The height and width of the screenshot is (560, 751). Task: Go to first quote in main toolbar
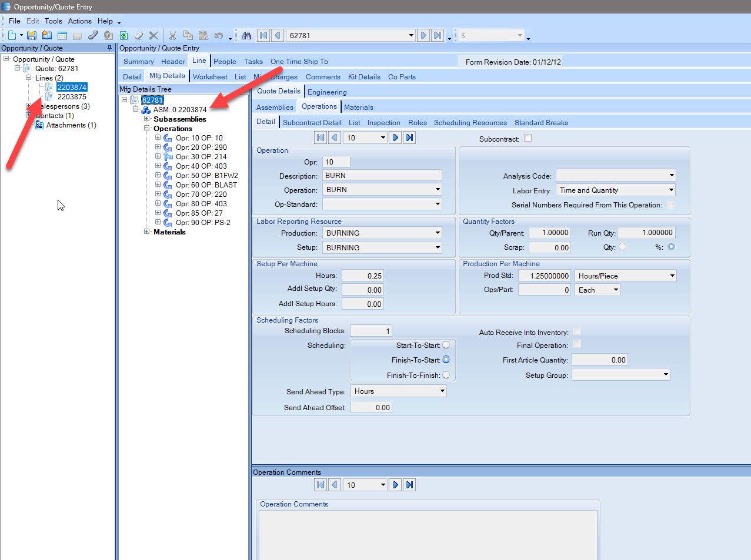pyautogui.click(x=263, y=35)
